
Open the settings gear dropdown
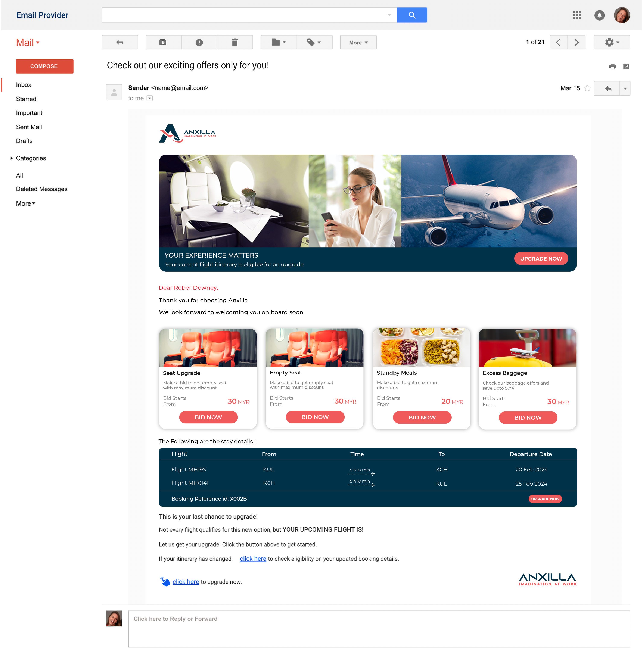tap(611, 42)
